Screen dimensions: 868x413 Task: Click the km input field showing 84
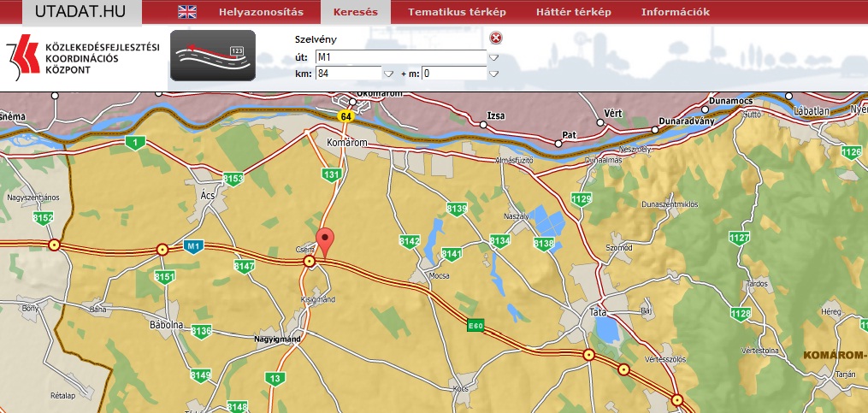coord(347,74)
